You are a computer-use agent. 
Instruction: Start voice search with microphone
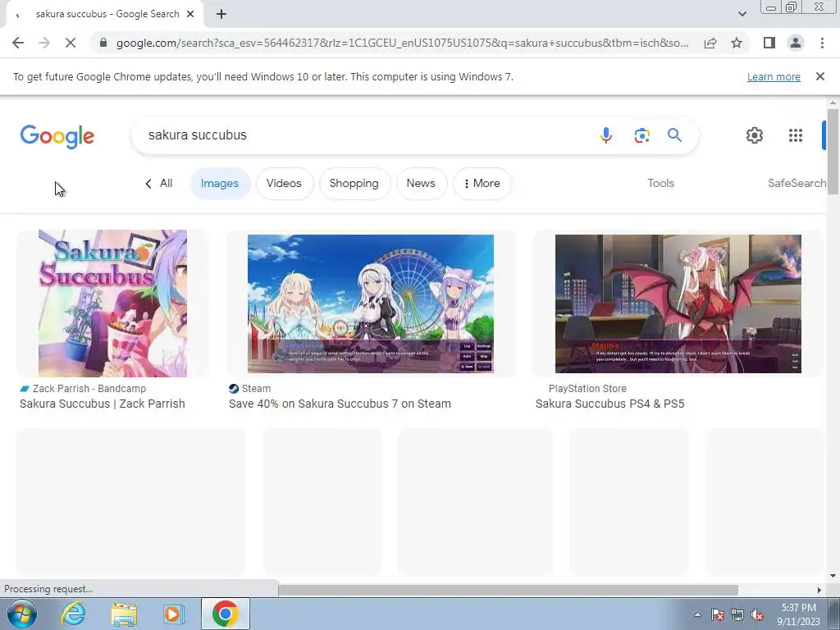coord(606,135)
